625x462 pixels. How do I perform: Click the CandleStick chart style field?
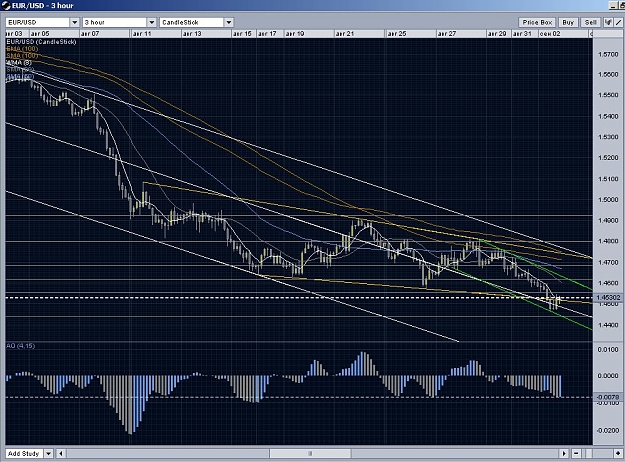[192, 22]
